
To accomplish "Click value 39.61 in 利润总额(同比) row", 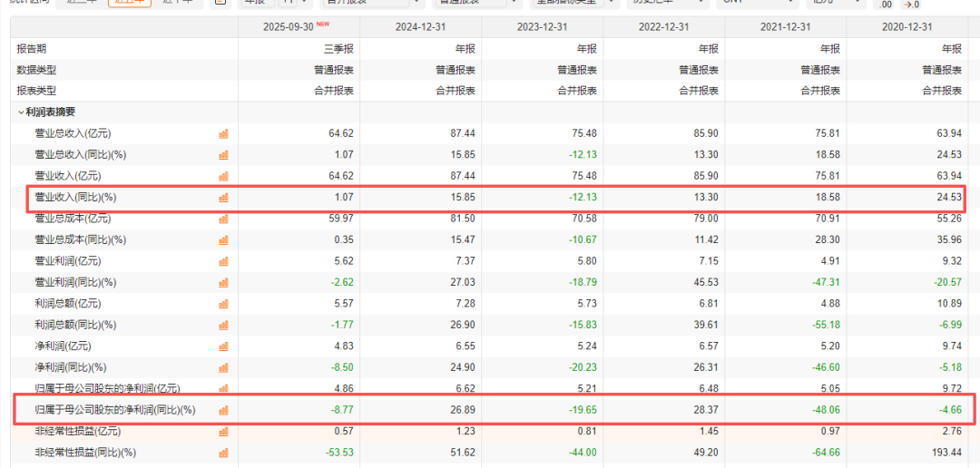I will tap(708, 325).
